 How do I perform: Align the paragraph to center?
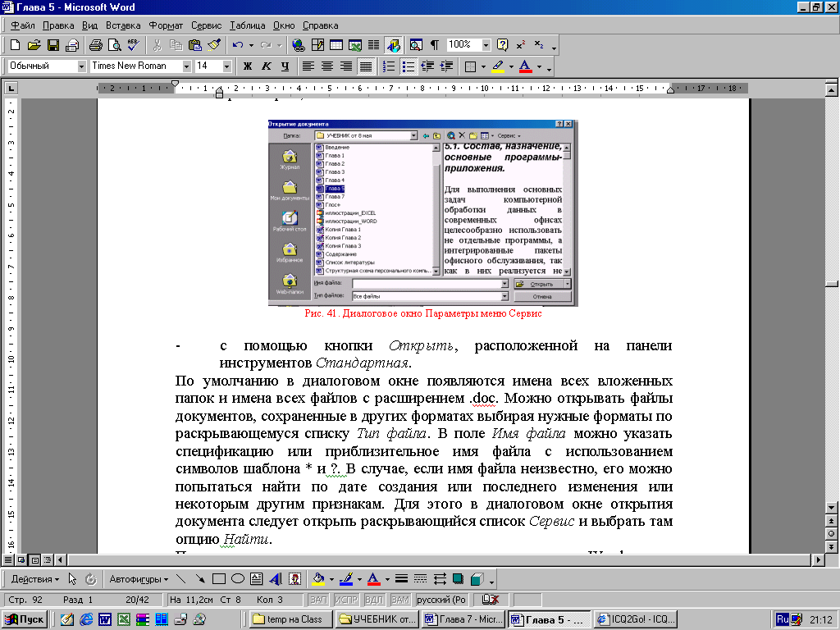pos(326,66)
